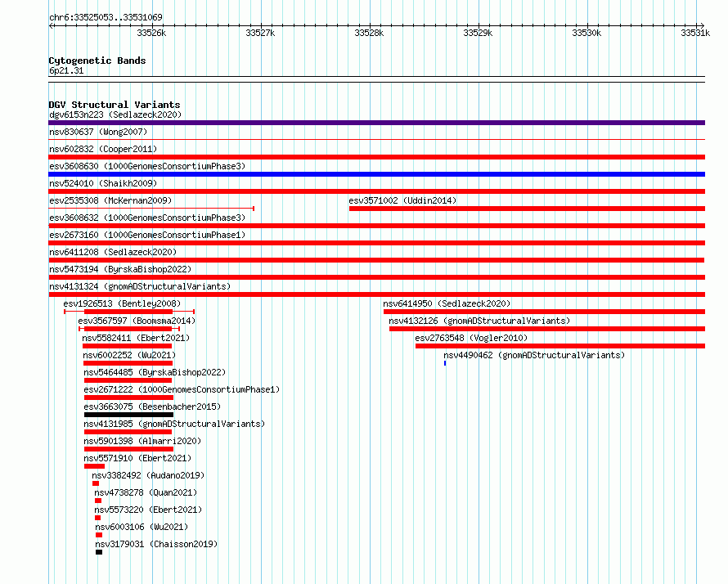Open esv3608632 (1000GenomesConsortiumPhase3) label
728x584 pixels.
pos(147,218)
